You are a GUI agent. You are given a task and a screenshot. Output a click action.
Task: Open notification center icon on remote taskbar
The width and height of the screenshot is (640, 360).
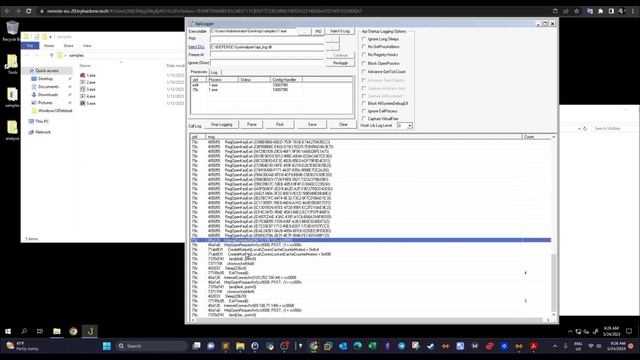(629, 331)
